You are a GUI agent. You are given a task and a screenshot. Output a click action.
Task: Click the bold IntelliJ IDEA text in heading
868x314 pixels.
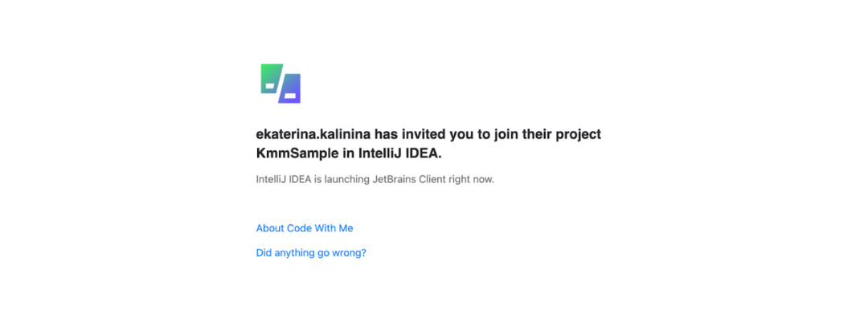(399, 154)
